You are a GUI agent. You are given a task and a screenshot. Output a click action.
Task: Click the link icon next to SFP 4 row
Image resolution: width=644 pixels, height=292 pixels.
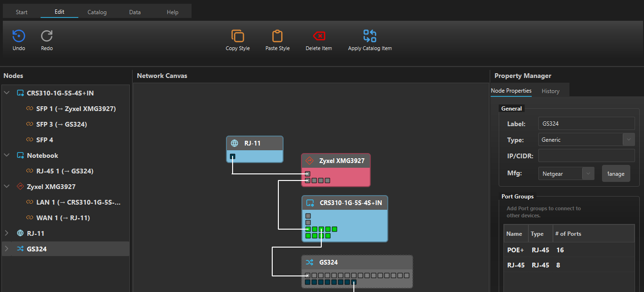coord(30,140)
